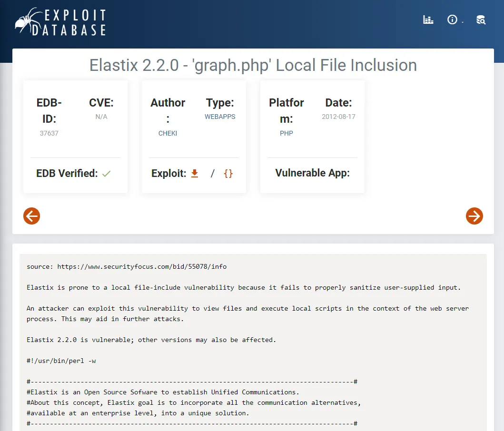Viewport: 504px width, 431px height.
Task: Click the 'EDB Verified:' label
Action: [x=67, y=174]
